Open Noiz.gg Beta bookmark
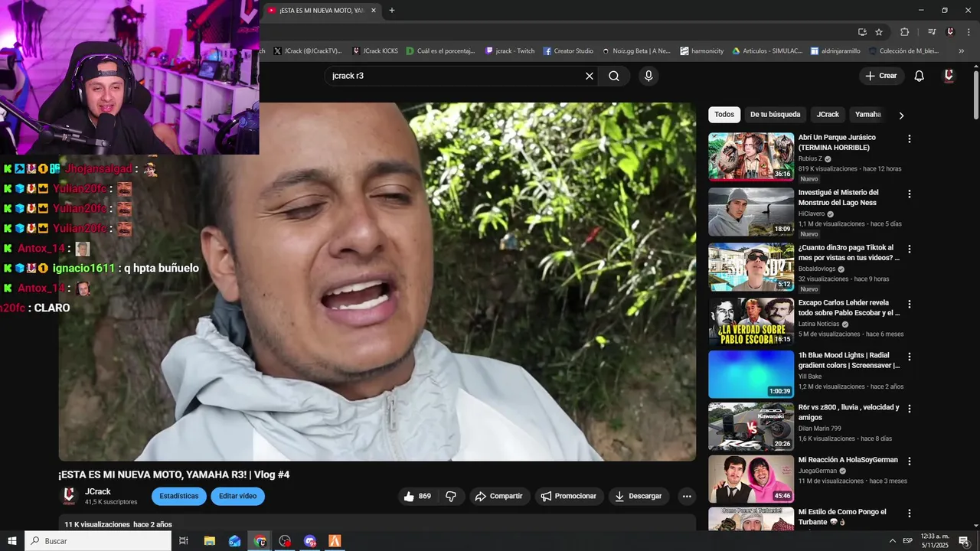This screenshot has width=980, height=551. (x=635, y=51)
